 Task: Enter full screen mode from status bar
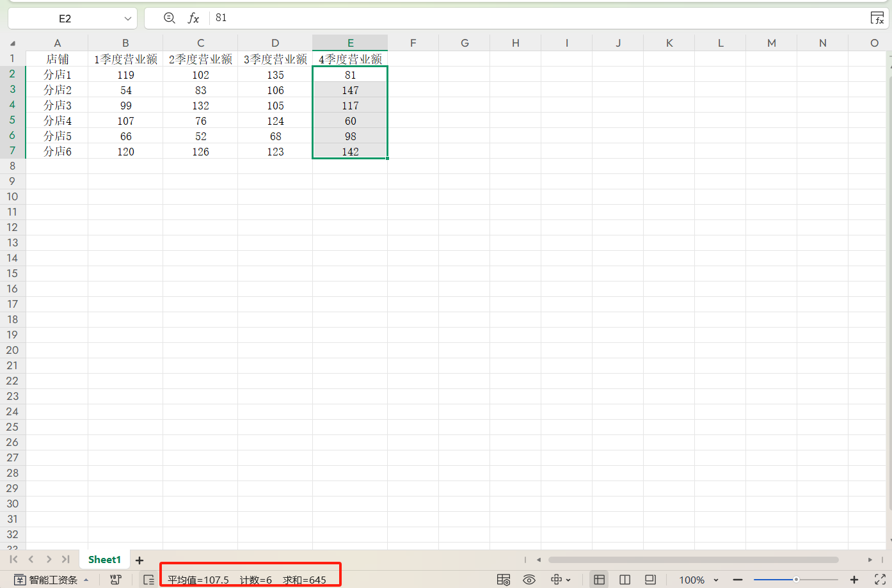(880, 580)
